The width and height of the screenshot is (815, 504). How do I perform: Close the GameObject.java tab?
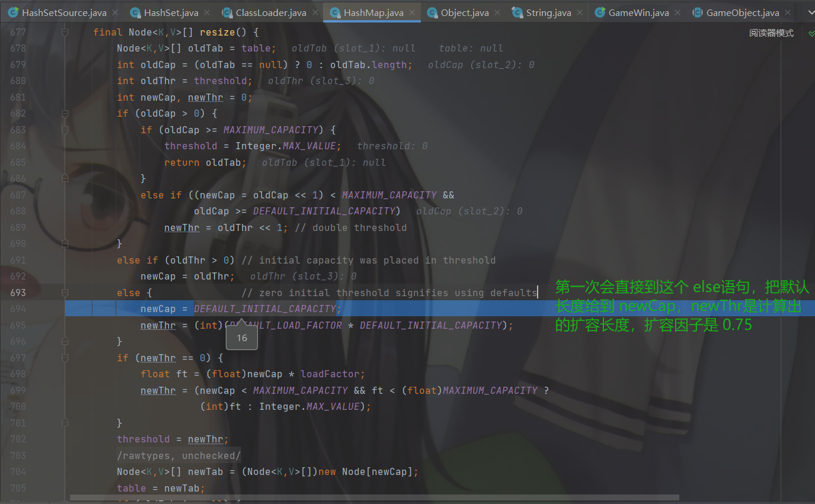788,12
